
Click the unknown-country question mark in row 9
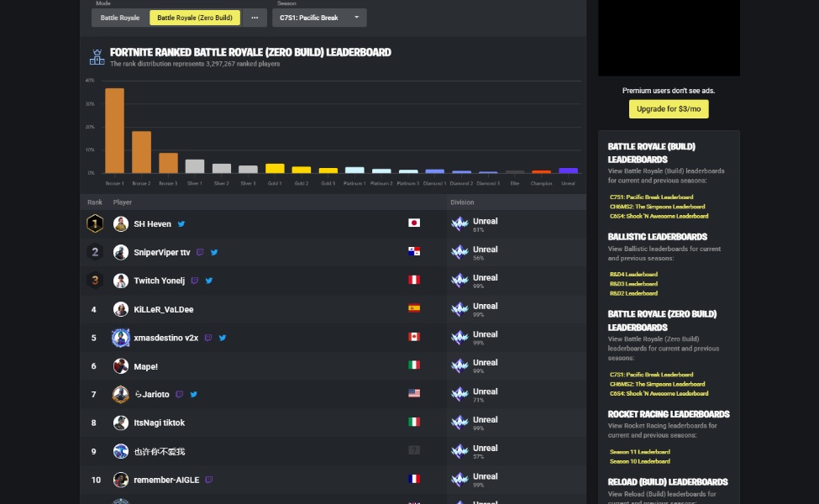(x=414, y=450)
